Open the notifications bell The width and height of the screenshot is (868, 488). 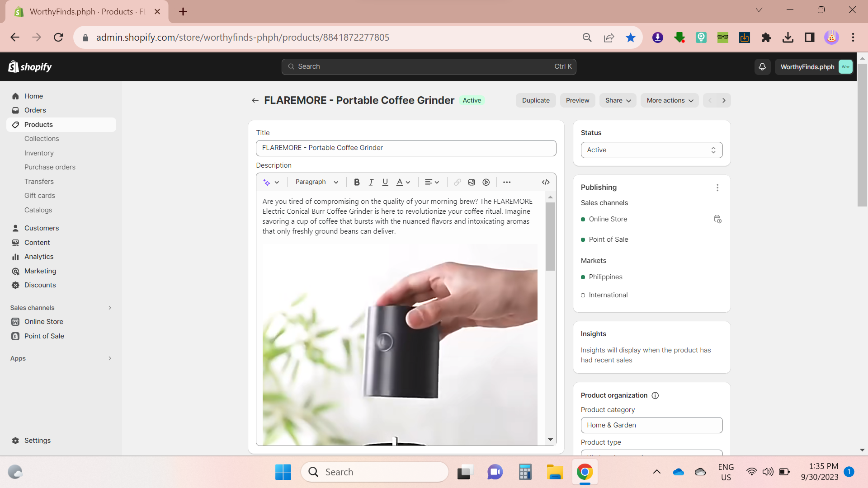(762, 67)
